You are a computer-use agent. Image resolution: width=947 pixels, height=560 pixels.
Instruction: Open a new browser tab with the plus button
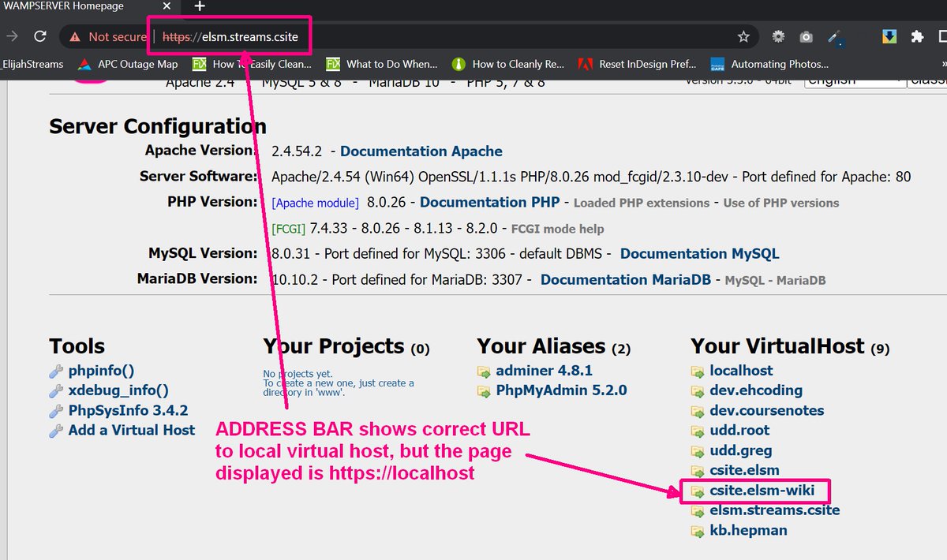click(x=199, y=7)
